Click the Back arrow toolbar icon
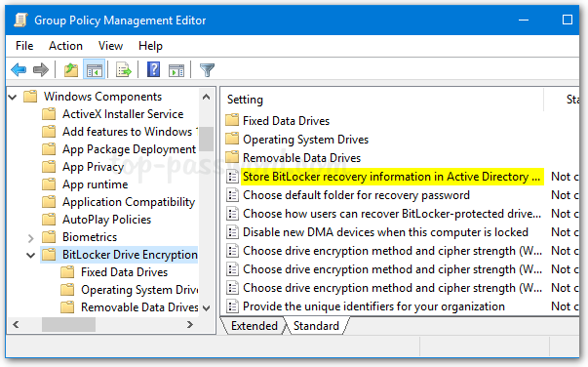 coord(19,70)
